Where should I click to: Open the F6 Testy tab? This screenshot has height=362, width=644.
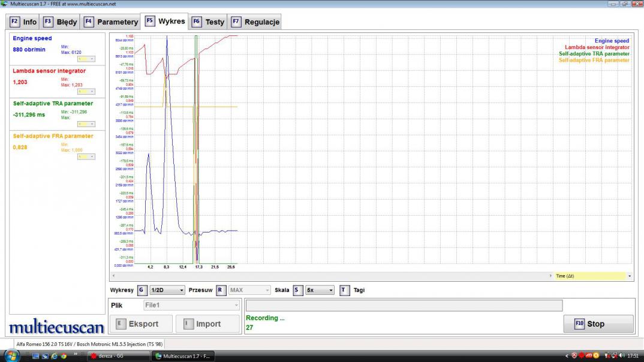point(208,22)
